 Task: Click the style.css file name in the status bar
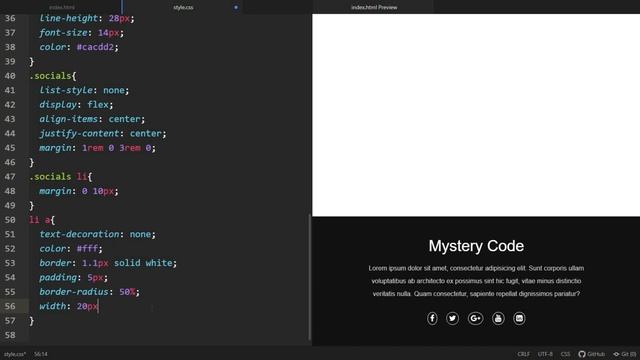click(15, 354)
